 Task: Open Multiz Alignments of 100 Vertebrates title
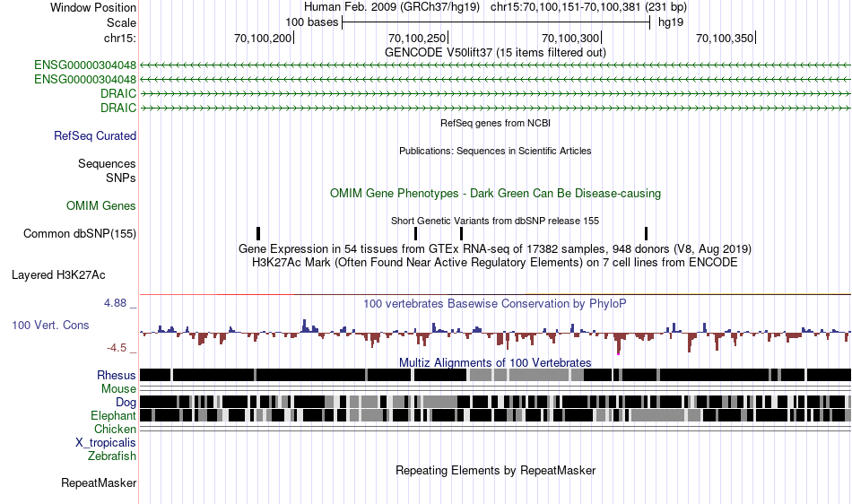[495, 362]
